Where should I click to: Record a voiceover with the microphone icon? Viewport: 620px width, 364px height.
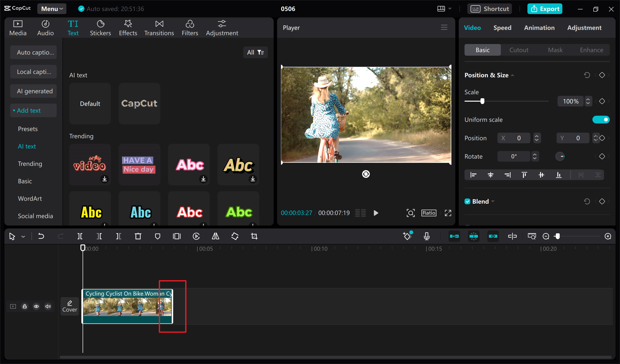(x=427, y=236)
